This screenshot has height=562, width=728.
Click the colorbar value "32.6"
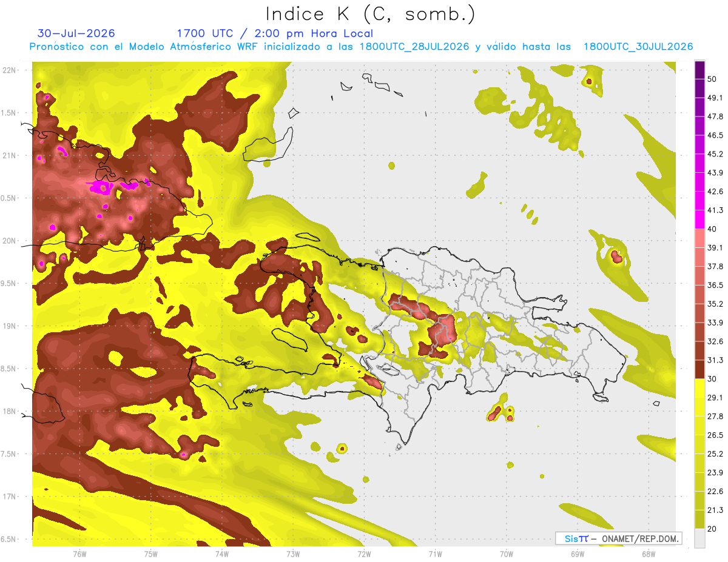pos(715,341)
